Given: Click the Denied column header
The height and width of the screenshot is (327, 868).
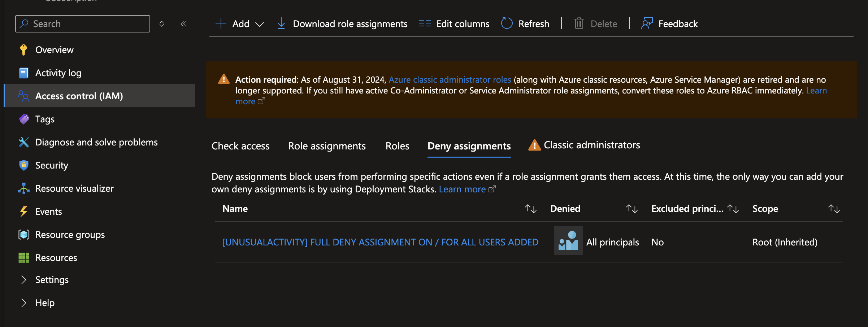Looking at the screenshot, I should tap(565, 209).
